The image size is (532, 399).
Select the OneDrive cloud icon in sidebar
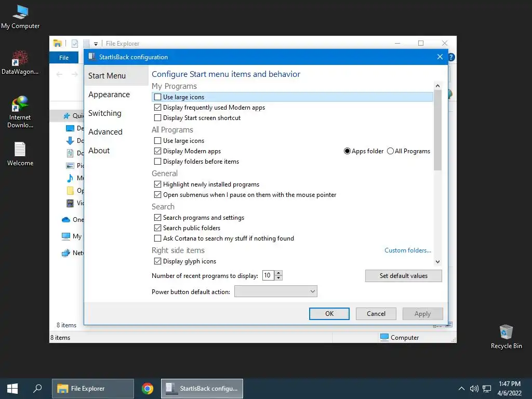pos(66,220)
